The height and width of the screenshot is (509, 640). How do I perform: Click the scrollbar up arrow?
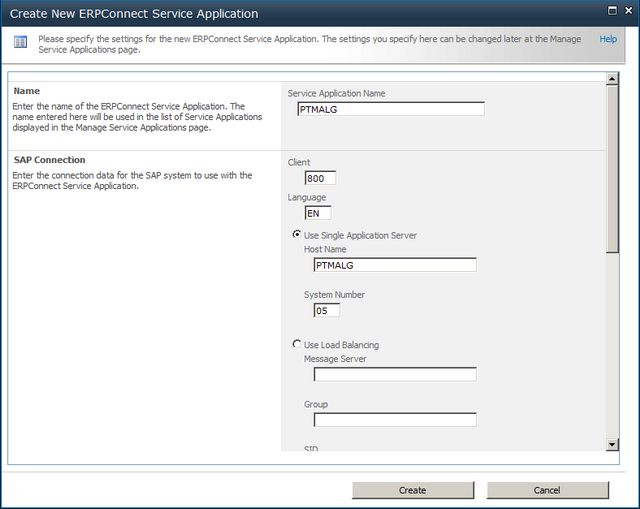[x=612, y=78]
